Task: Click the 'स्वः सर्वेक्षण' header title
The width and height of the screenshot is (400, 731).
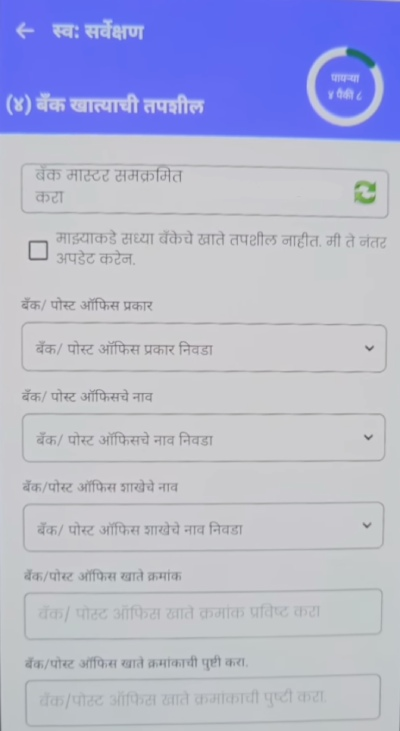Action: tap(96, 32)
